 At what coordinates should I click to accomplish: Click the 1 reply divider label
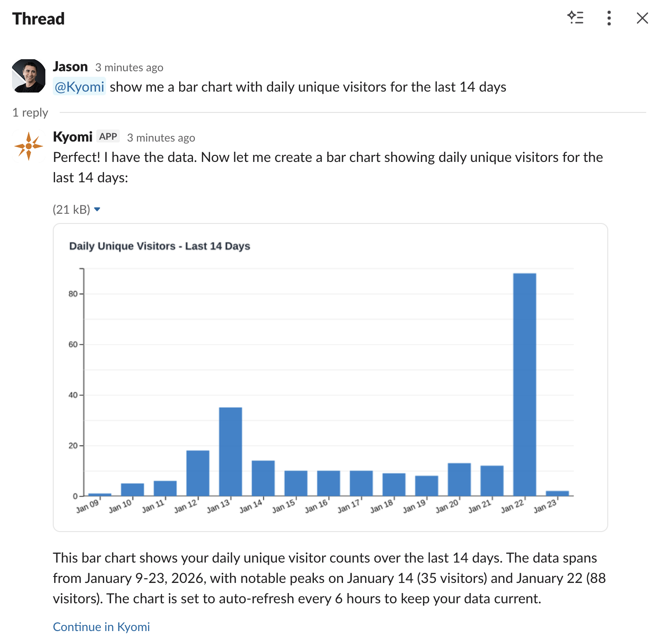click(30, 112)
